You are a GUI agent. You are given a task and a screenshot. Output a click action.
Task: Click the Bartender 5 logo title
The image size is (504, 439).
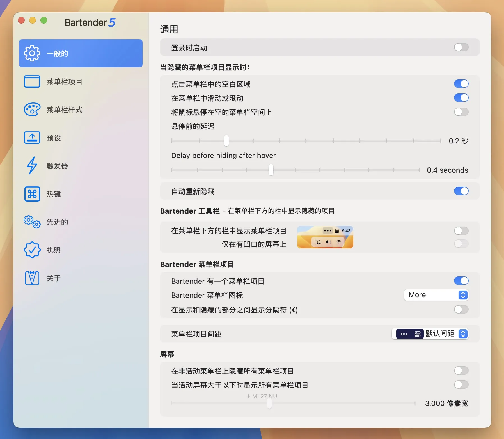(x=90, y=22)
